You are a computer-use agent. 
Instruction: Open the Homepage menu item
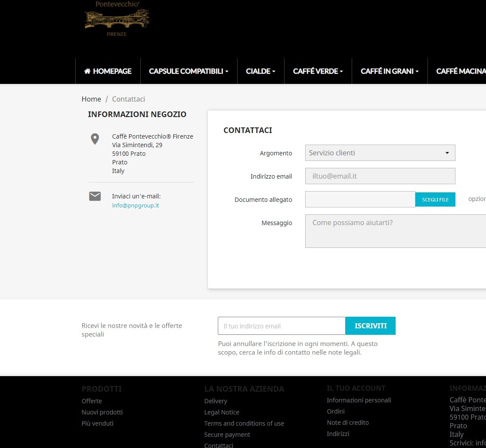(x=108, y=71)
